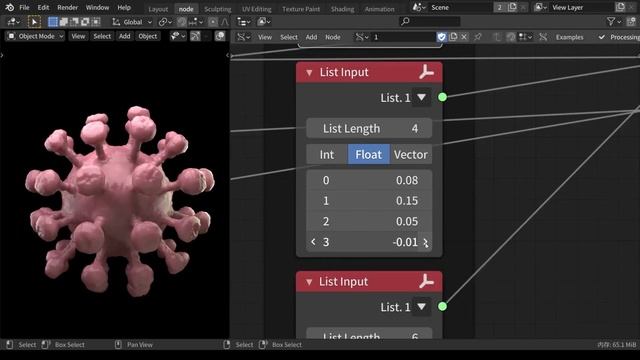Open the outliner filter funnel dropdown
This screenshot has width=640, height=360.
pyautogui.click(x=613, y=22)
